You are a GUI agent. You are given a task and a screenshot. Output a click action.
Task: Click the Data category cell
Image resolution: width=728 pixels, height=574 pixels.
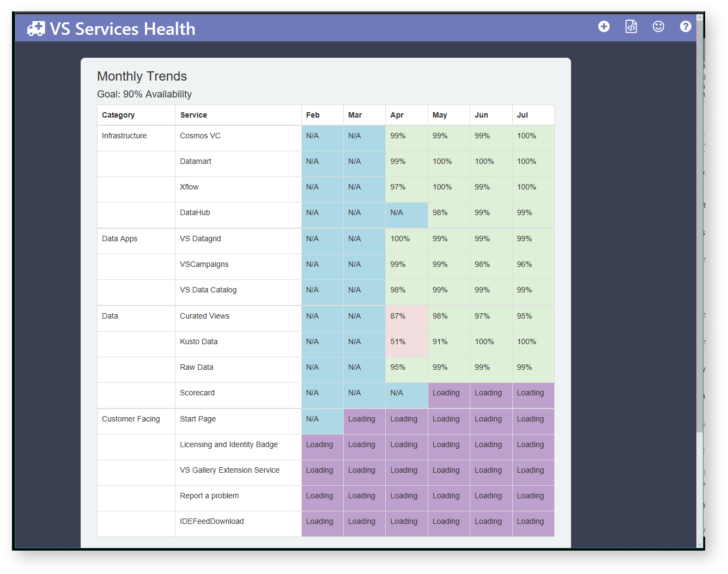[136, 319]
